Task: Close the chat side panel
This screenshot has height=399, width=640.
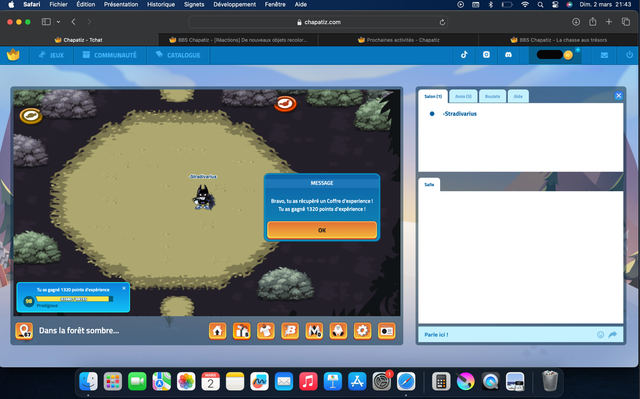Action: click(618, 95)
